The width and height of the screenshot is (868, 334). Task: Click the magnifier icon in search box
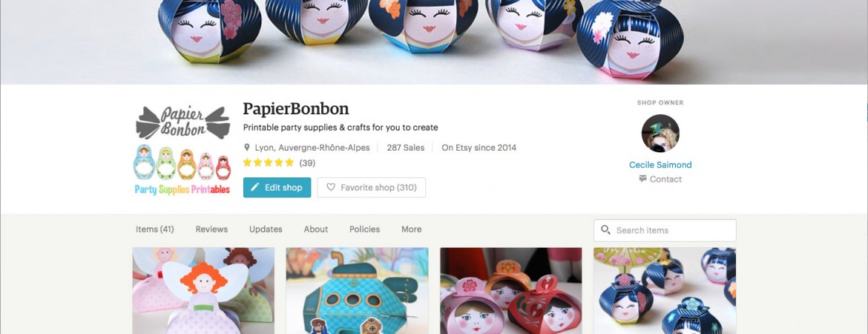tap(606, 230)
